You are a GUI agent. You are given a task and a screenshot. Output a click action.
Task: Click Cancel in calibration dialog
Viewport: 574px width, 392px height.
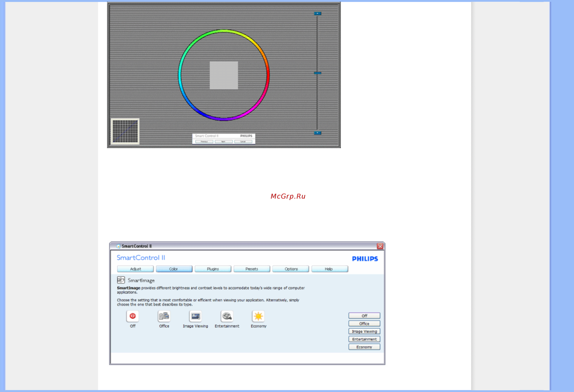point(243,142)
